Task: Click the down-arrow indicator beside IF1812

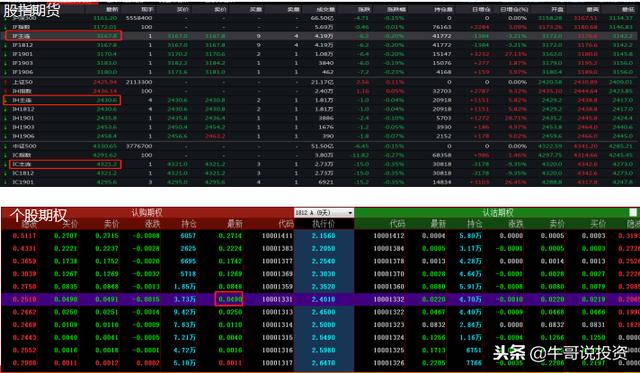Action: coord(6,45)
